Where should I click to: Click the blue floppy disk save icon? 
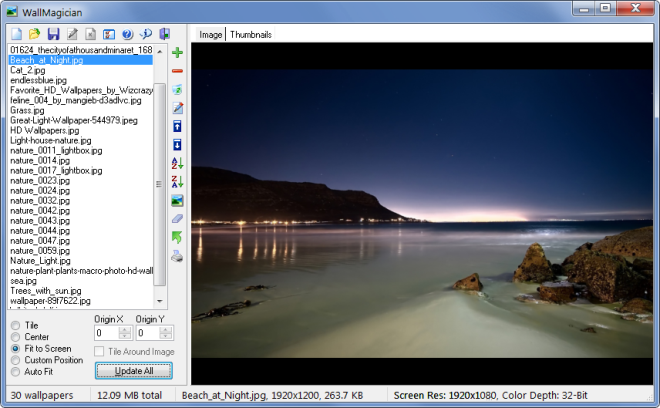point(53,34)
